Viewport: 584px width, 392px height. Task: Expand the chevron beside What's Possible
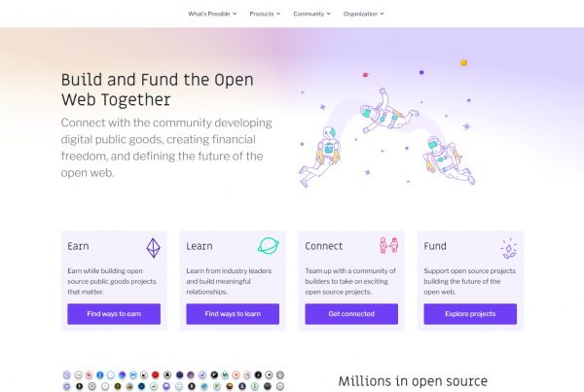(x=235, y=14)
